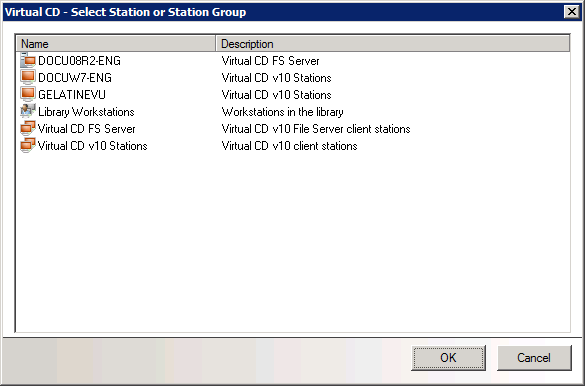The image size is (585, 386).
Task: Click the 'Workstations in the library' description
Action: [282, 112]
